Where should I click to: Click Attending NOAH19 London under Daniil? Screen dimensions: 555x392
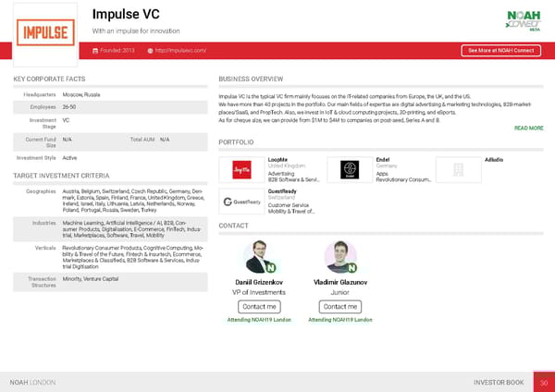(x=259, y=320)
